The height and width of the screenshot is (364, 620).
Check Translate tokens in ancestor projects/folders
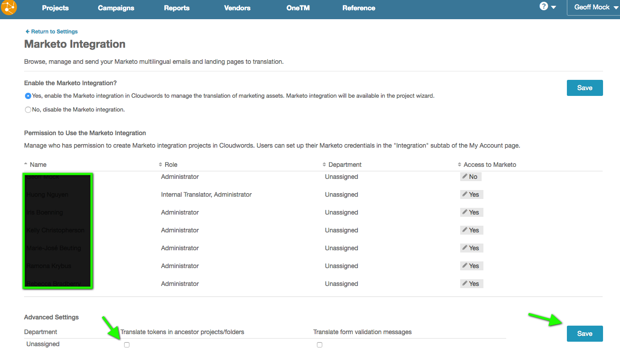click(127, 345)
